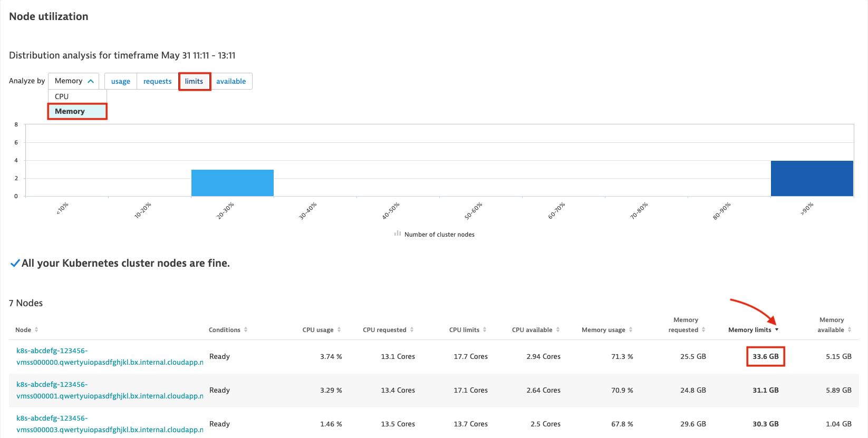Screen dimensions: 868x438
Task: Toggle sort on Memory limits column
Action: [753, 330]
